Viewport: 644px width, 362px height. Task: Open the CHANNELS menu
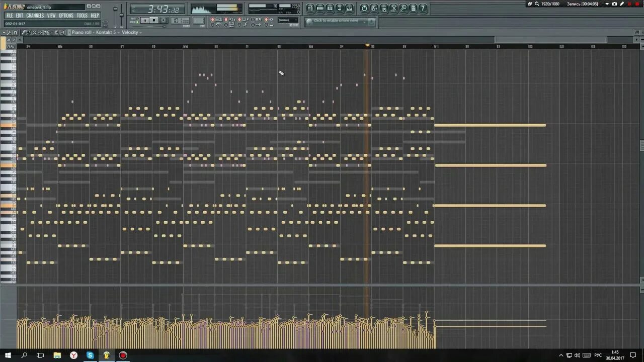pos(35,16)
